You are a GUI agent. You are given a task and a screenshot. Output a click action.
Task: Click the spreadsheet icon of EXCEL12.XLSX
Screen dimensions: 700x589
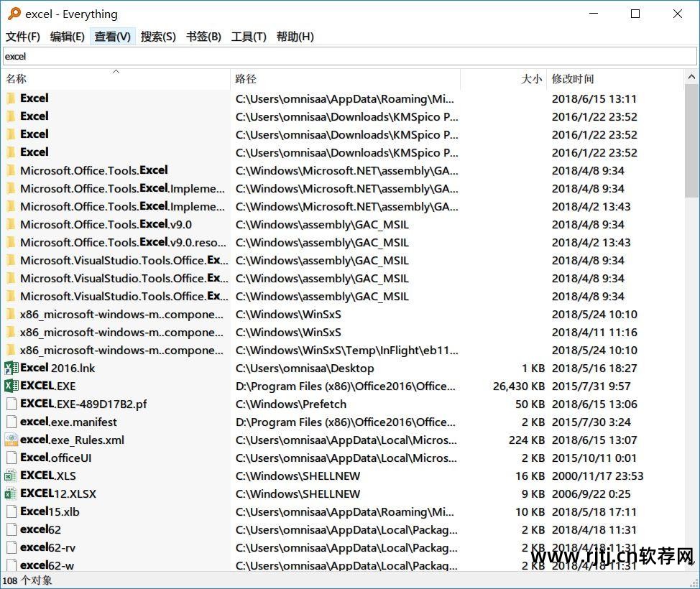click(x=11, y=493)
